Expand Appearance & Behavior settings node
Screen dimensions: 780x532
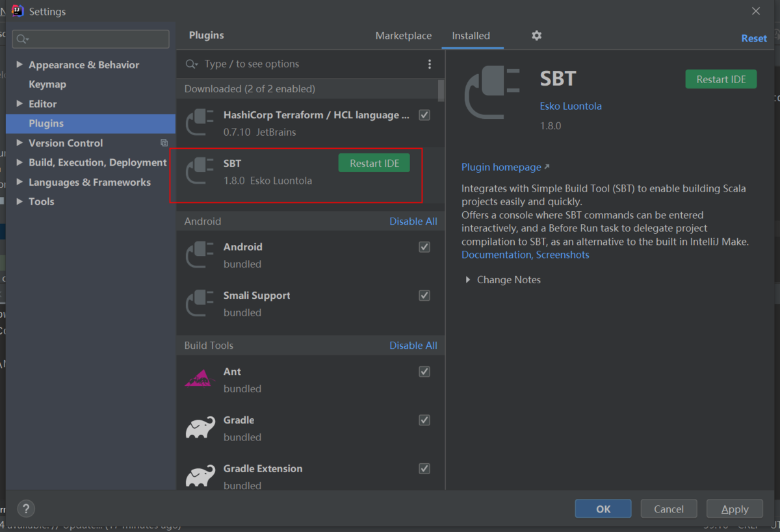[19, 65]
